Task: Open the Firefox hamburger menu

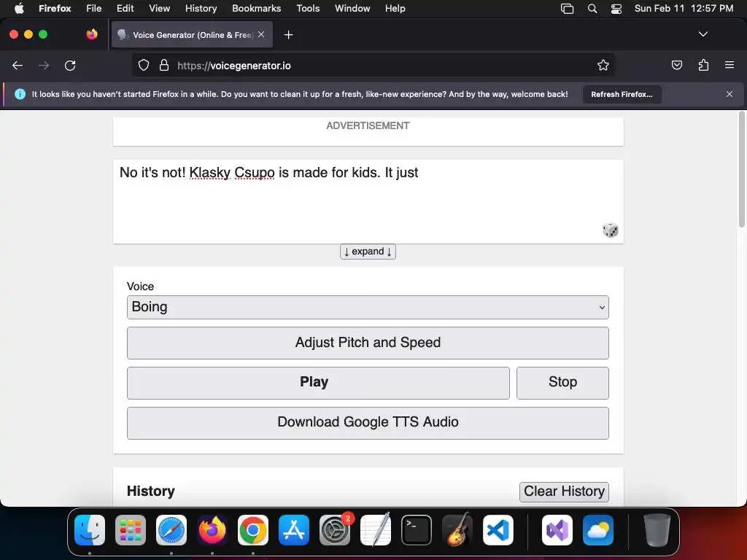Action: 729,65
